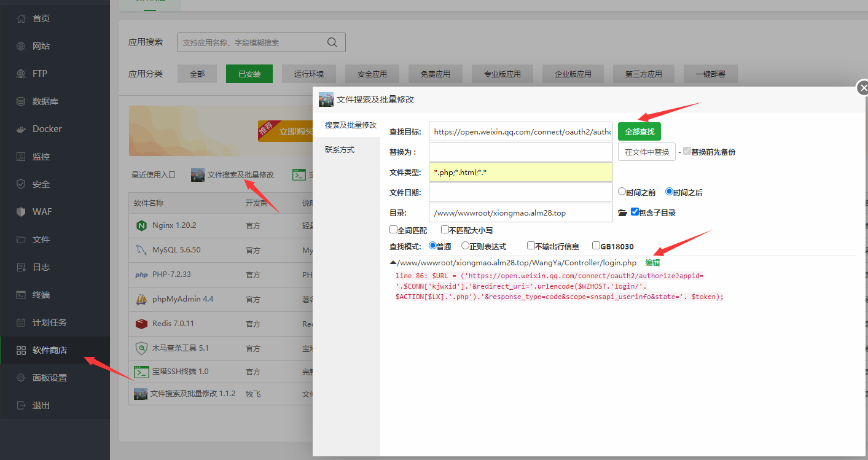Toggle the 包含子目录 checkbox
The height and width of the screenshot is (460, 868).
635,212
